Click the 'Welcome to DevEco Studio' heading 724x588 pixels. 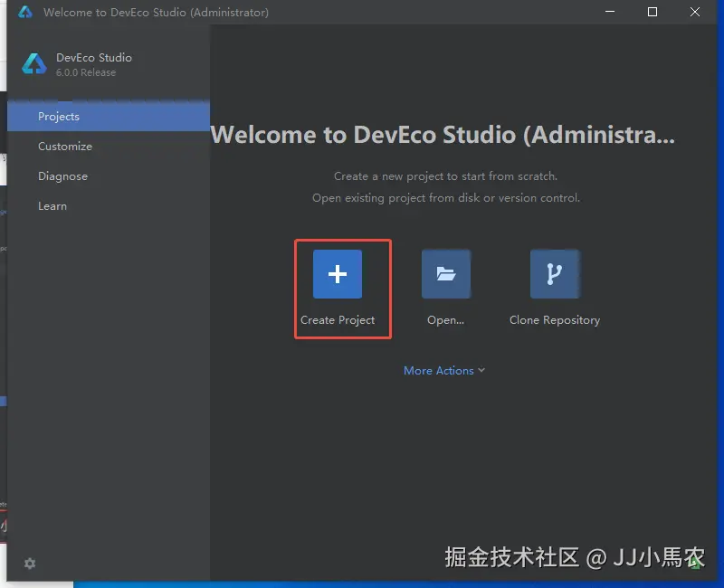pos(443,135)
